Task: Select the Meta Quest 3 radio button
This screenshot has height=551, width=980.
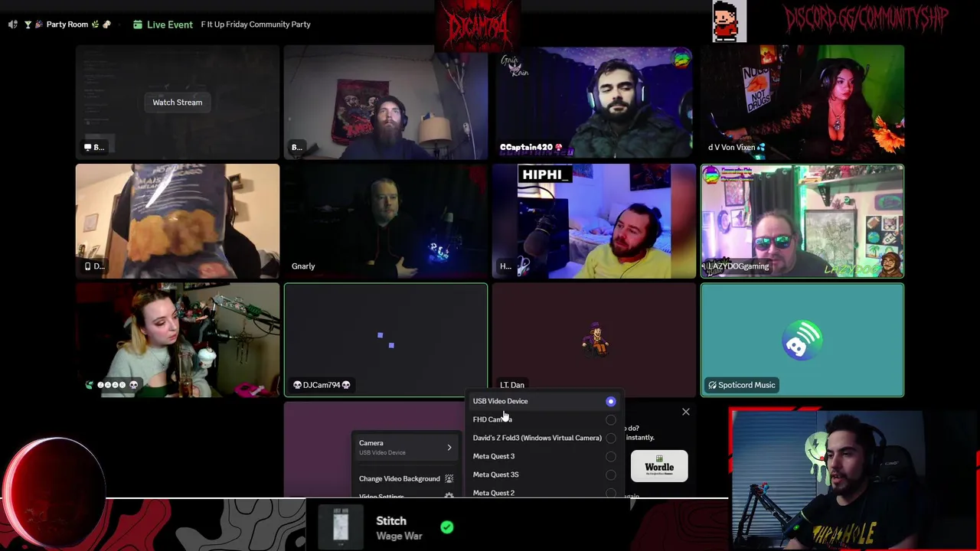Action: tap(610, 456)
